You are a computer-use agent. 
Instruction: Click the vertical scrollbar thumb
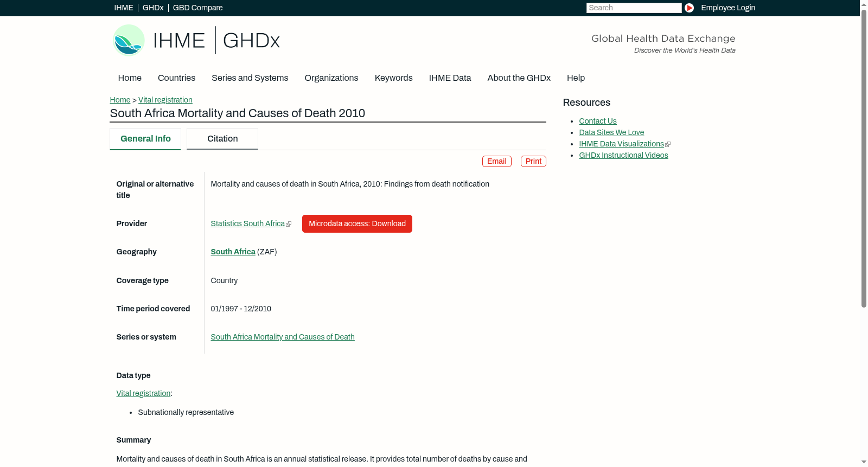pyautogui.click(x=864, y=157)
